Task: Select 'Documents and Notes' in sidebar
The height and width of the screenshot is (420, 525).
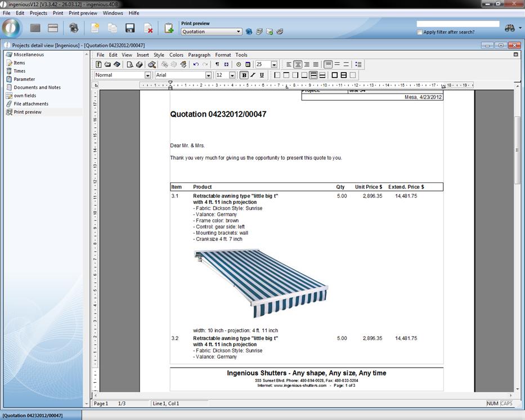Action: [37, 87]
